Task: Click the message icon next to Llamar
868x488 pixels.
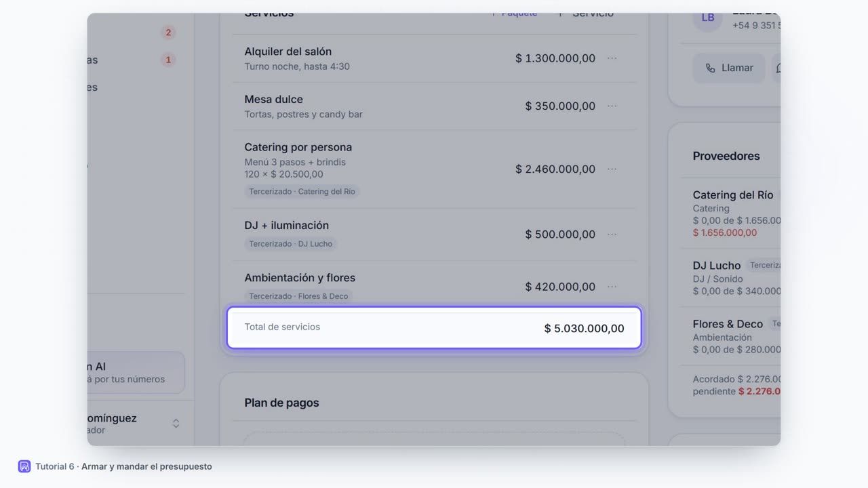Action: pos(778,68)
